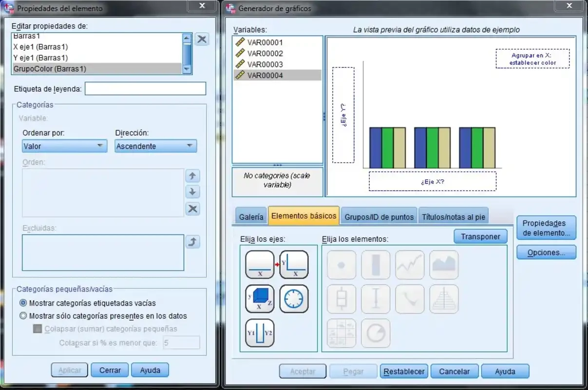Screen dimensions: 588x390
Task: Pick the pie chart element icon
Action: click(x=376, y=333)
